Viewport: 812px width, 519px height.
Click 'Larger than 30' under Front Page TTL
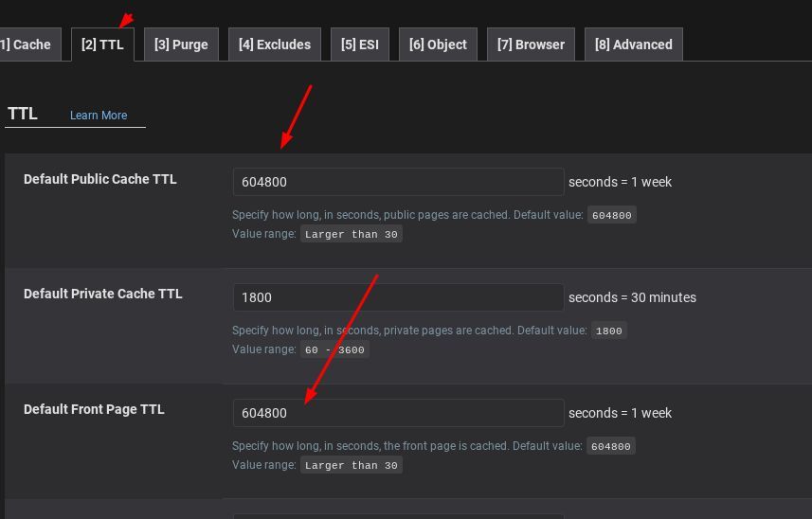[x=351, y=465]
